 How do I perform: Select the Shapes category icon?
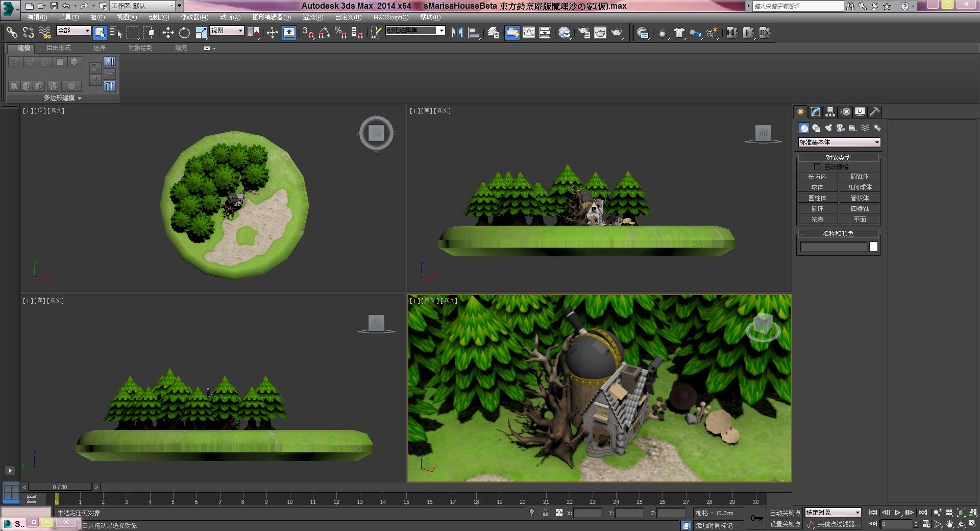click(816, 128)
